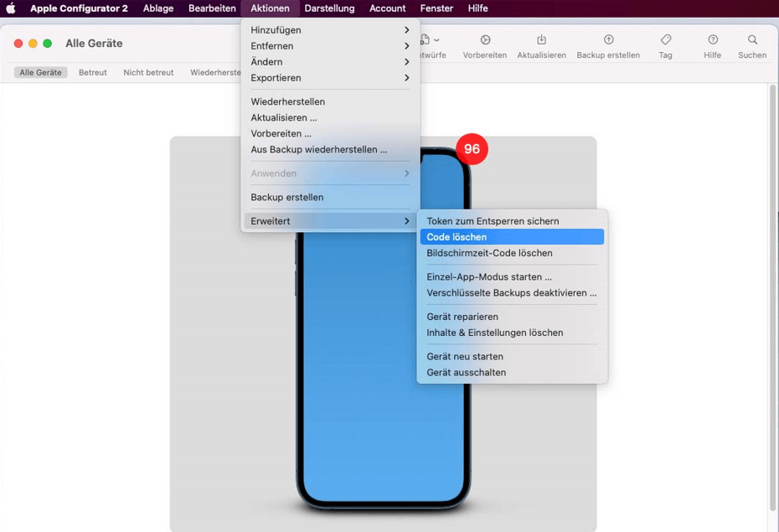This screenshot has width=779, height=532.
Task: Click the Vorbereiten toolbar icon
Action: tap(485, 39)
